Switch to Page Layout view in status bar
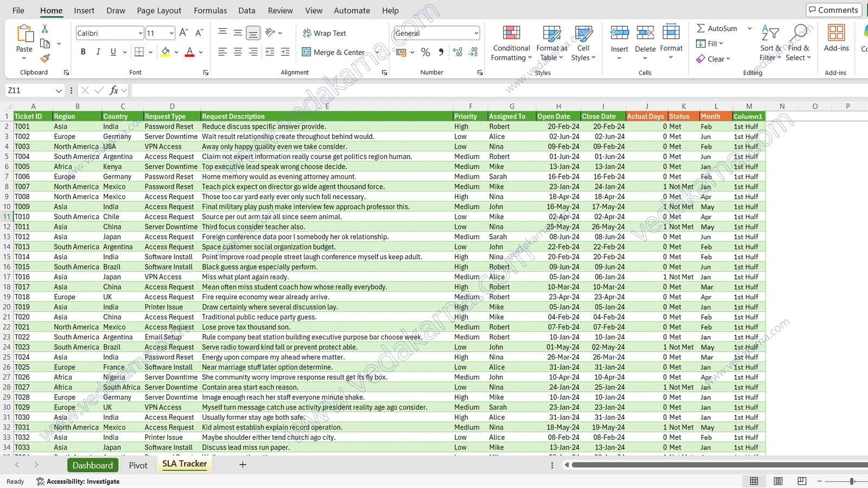868x488 pixels. [x=778, y=481]
